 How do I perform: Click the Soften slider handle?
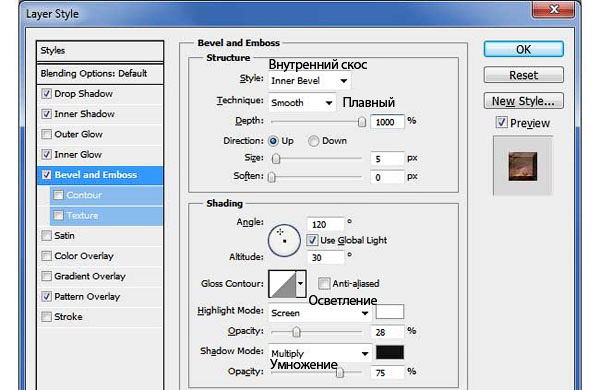[x=272, y=177]
